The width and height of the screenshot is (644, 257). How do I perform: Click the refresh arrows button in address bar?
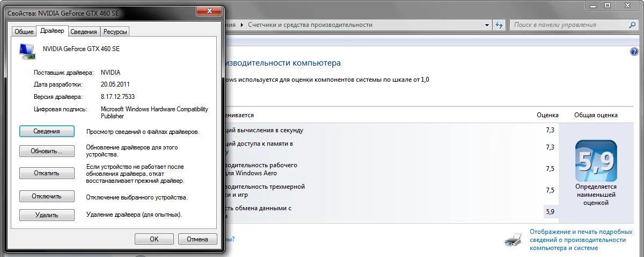pyautogui.click(x=499, y=25)
